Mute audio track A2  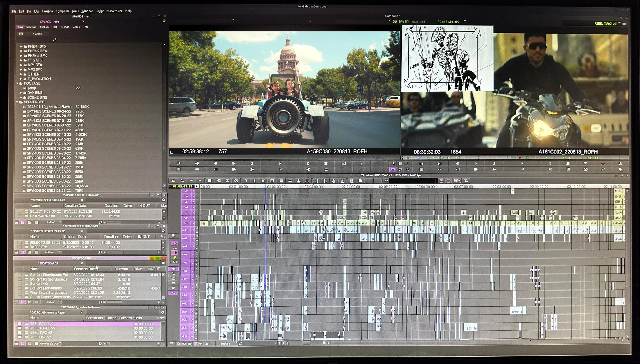coord(197,241)
